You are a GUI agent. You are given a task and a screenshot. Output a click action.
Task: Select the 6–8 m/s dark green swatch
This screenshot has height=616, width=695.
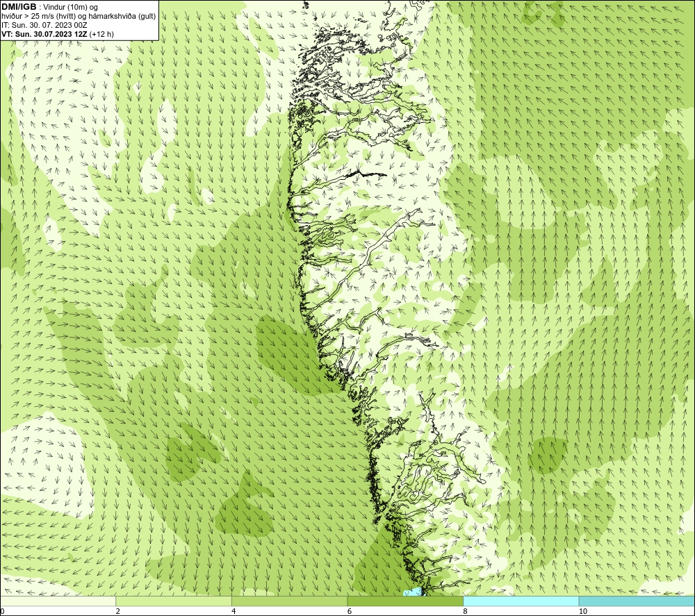point(405,601)
